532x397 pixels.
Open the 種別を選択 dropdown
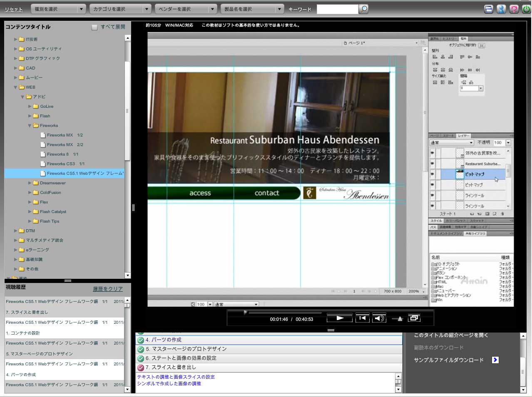[58, 9]
